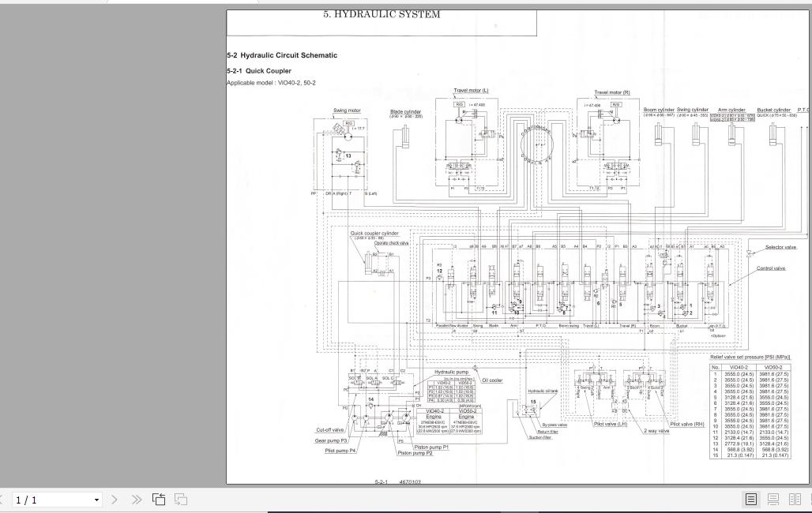The height and width of the screenshot is (513, 812).
Task: Select single page view mode
Action: coord(751,500)
